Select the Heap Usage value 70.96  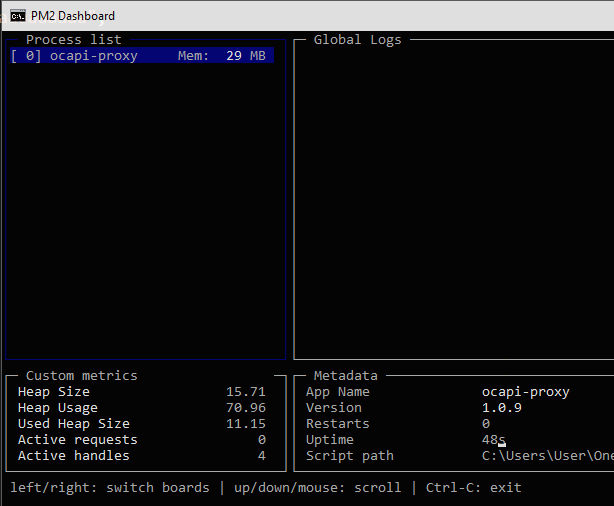pyautogui.click(x=245, y=408)
